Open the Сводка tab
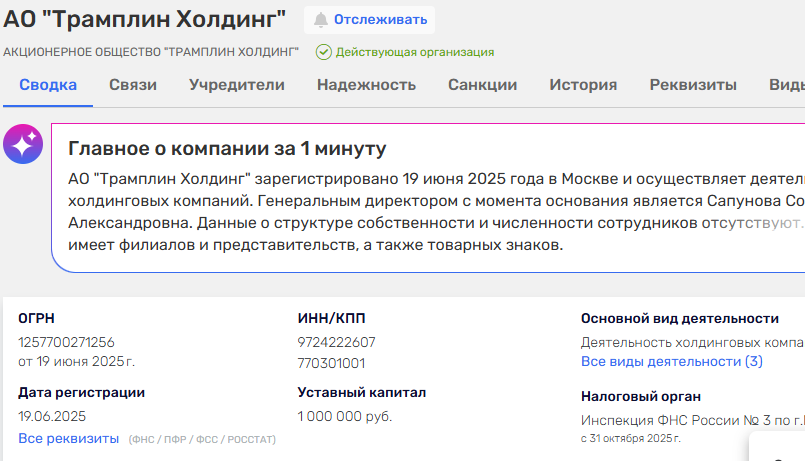Screen dimensions: 805x461 tap(48, 85)
